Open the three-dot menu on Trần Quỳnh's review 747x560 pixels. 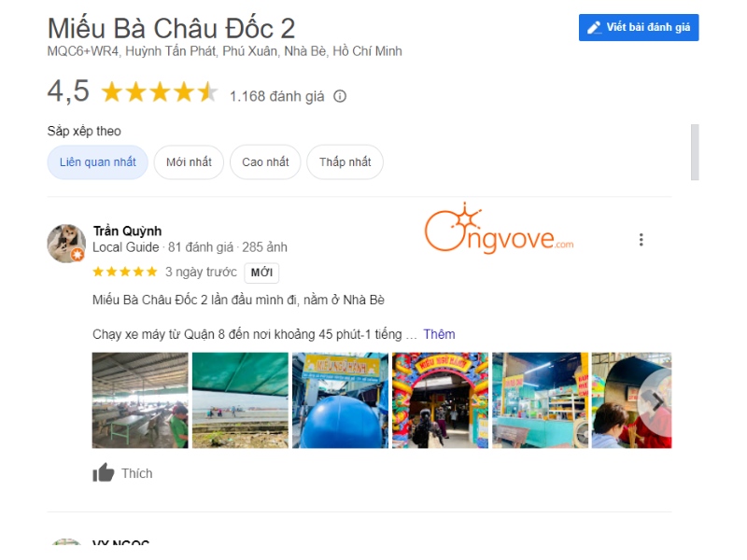(x=641, y=240)
